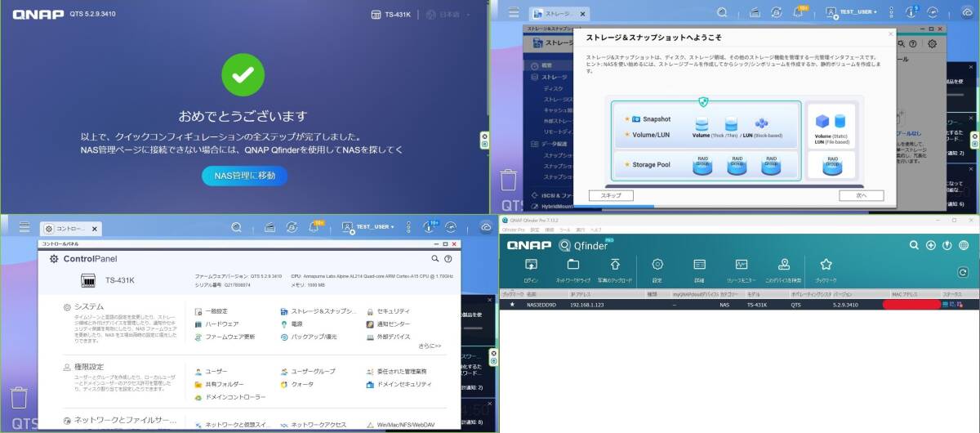This screenshot has width=980, height=433.
Task: Open dashboard gauge in Storage desktop toolbar
Action: 933,12
